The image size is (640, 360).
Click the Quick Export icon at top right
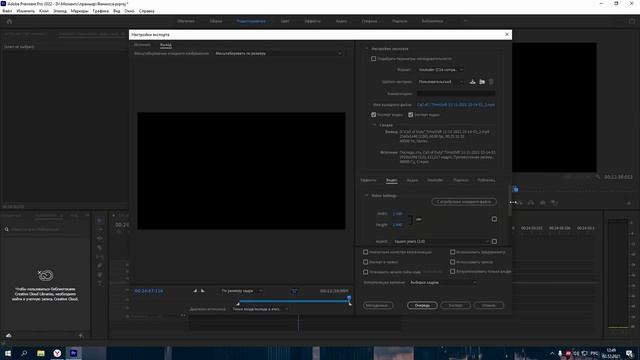(x=632, y=21)
